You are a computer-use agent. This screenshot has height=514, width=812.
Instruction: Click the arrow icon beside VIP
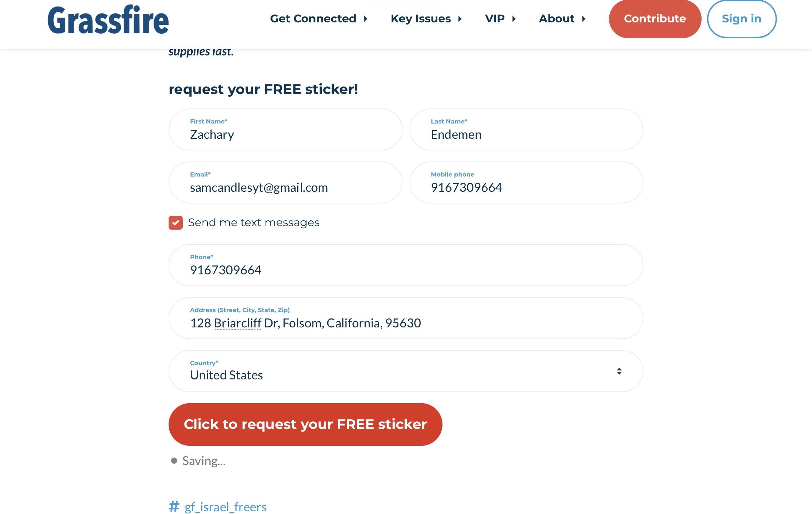514,19
